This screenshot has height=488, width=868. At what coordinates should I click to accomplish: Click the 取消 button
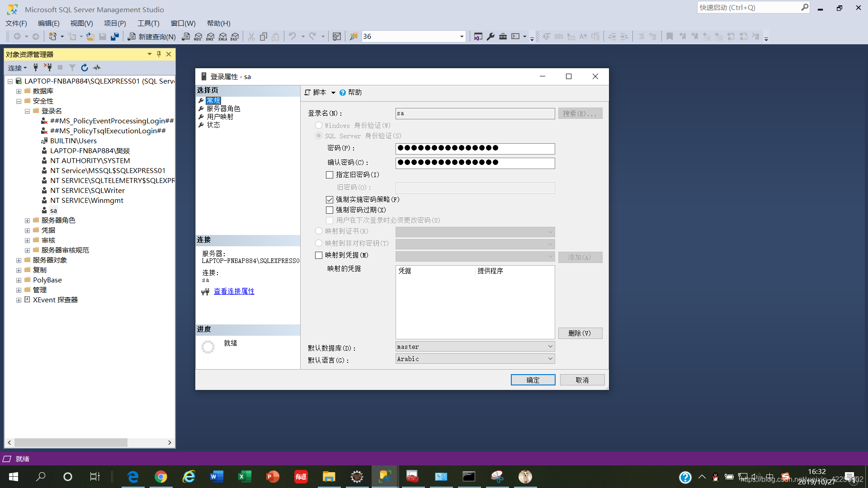pyautogui.click(x=582, y=380)
